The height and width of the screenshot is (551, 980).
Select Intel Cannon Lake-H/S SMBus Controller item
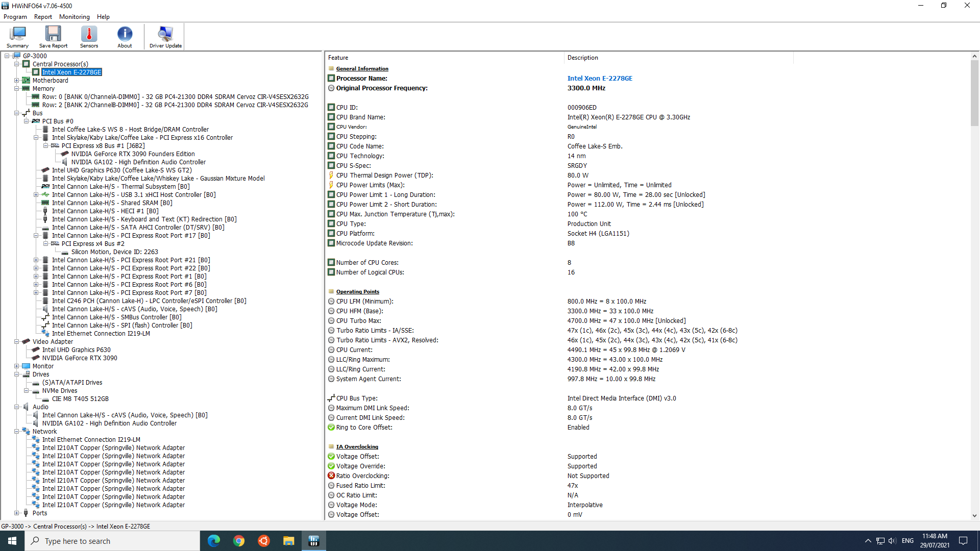(x=116, y=317)
